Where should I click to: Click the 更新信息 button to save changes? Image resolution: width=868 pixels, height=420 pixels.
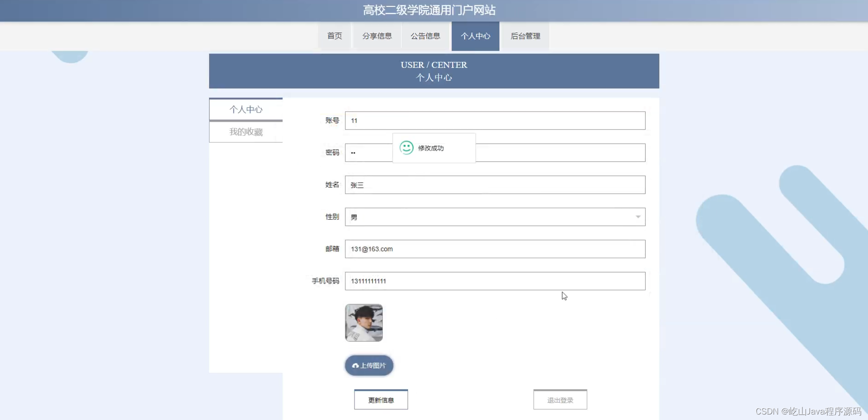click(381, 399)
